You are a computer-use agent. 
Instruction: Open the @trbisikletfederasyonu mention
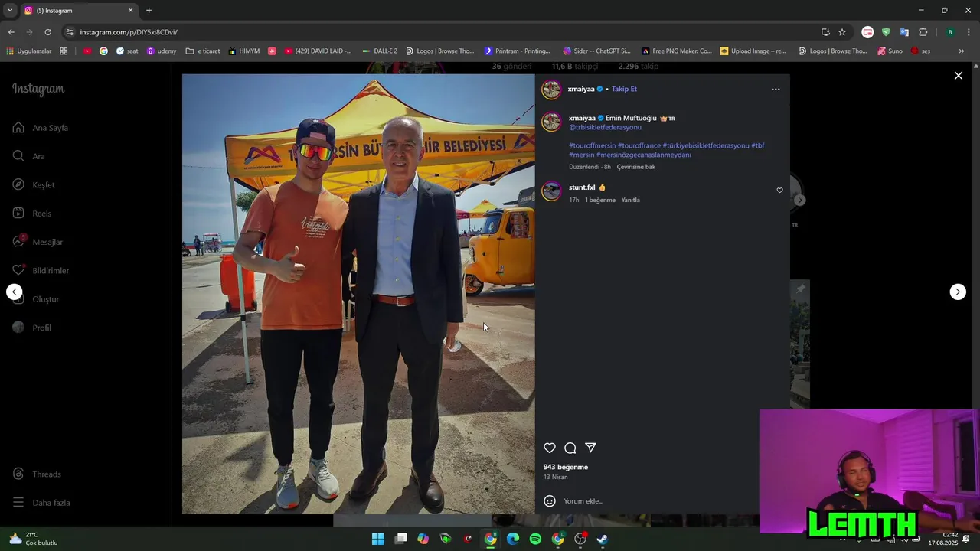pos(605,127)
